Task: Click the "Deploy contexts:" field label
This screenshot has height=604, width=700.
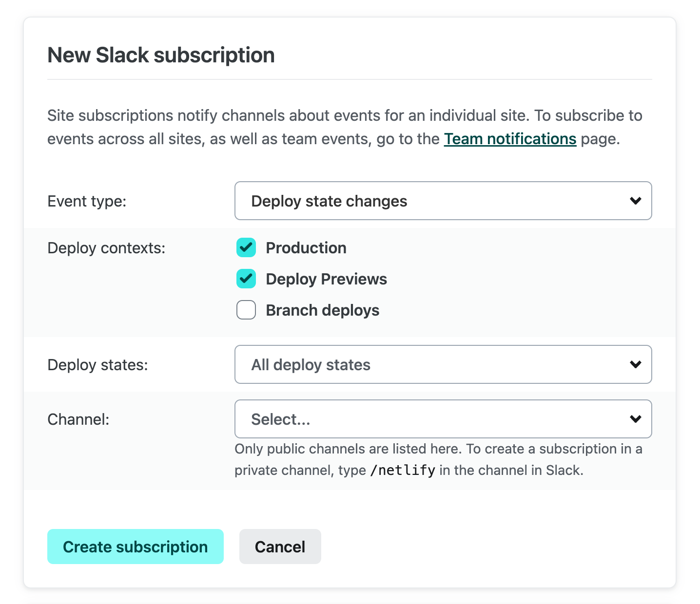Action: pos(106,248)
